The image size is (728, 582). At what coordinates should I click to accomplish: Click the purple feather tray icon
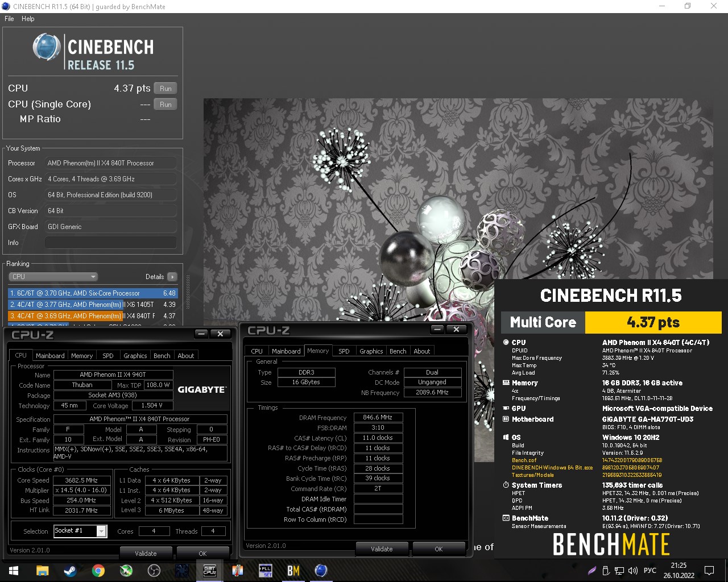click(x=592, y=571)
